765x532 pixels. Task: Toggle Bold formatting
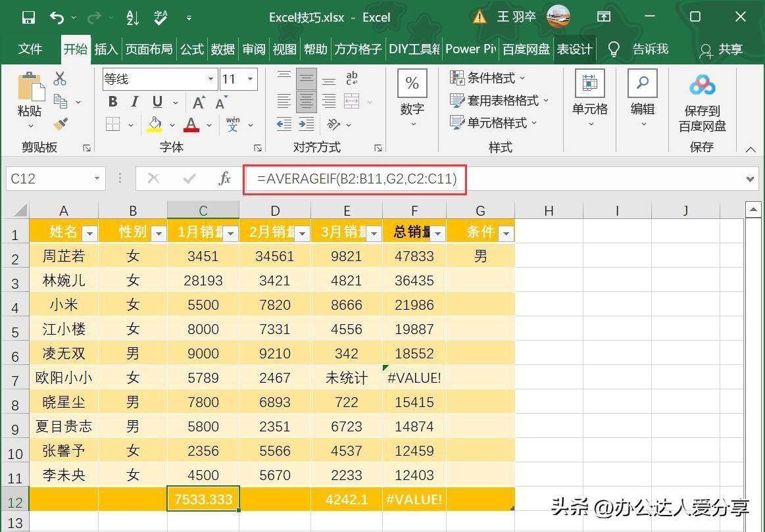coord(113,102)
